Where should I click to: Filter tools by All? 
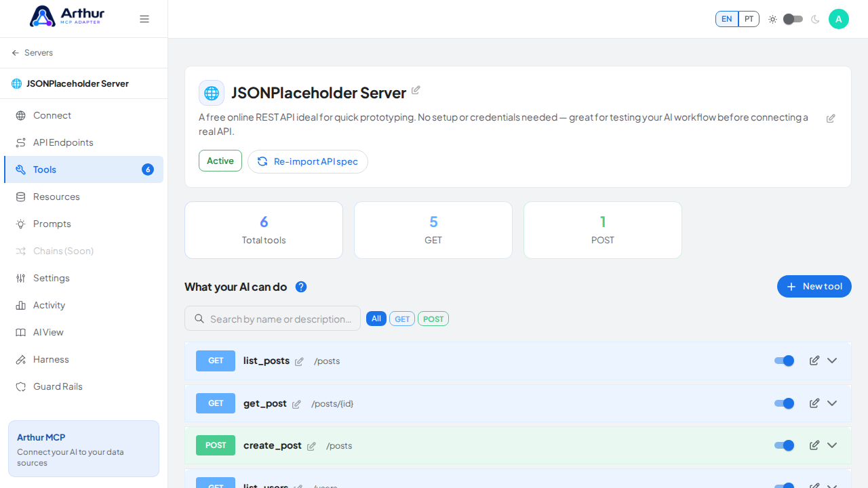coord(376,319)
